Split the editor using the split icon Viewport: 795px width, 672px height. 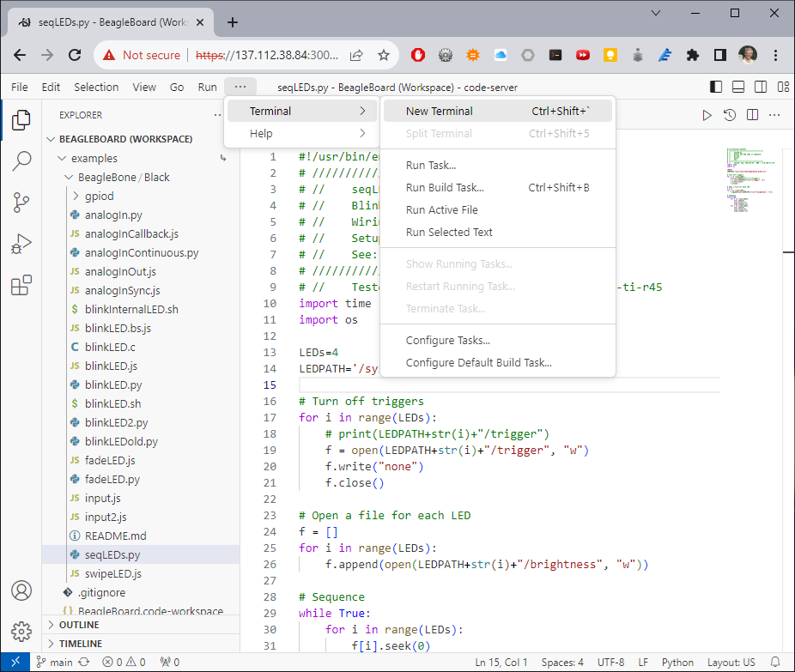(753, 114)
